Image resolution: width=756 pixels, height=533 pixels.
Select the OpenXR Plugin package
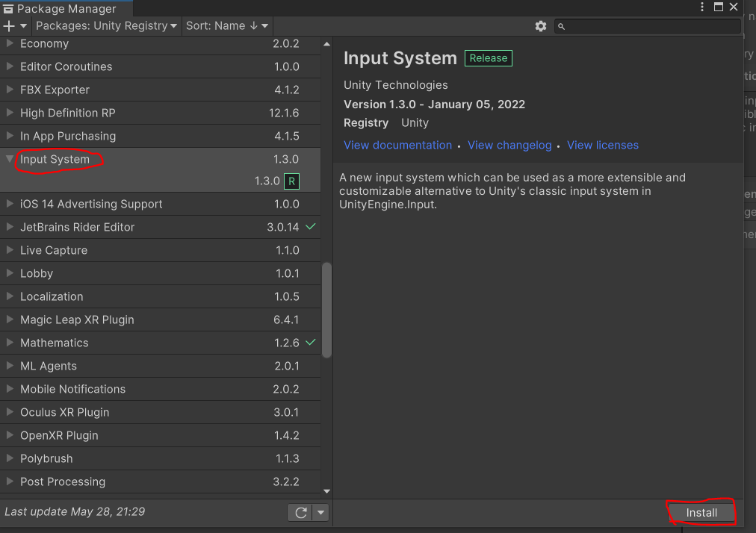[160, 435]
